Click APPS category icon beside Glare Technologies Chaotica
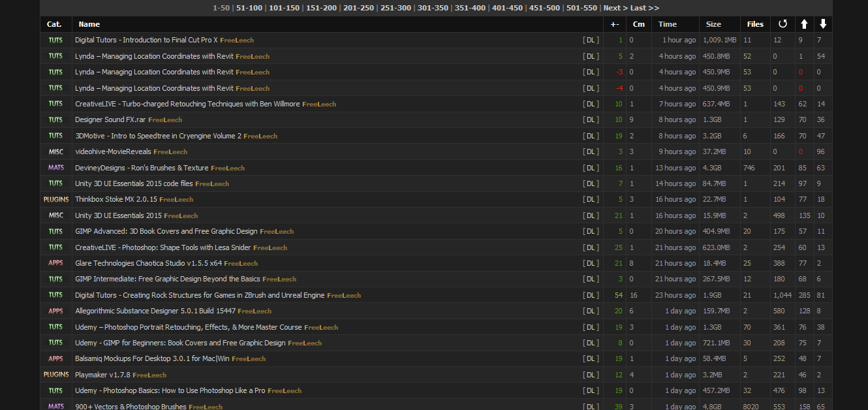Image resolution: width=868 pixels, height=410 pixels. (x=55, y=263)
